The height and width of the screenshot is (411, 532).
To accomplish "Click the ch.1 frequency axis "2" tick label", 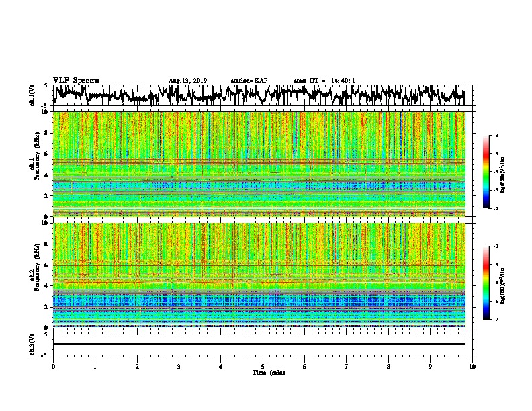I will coord(47,195).
